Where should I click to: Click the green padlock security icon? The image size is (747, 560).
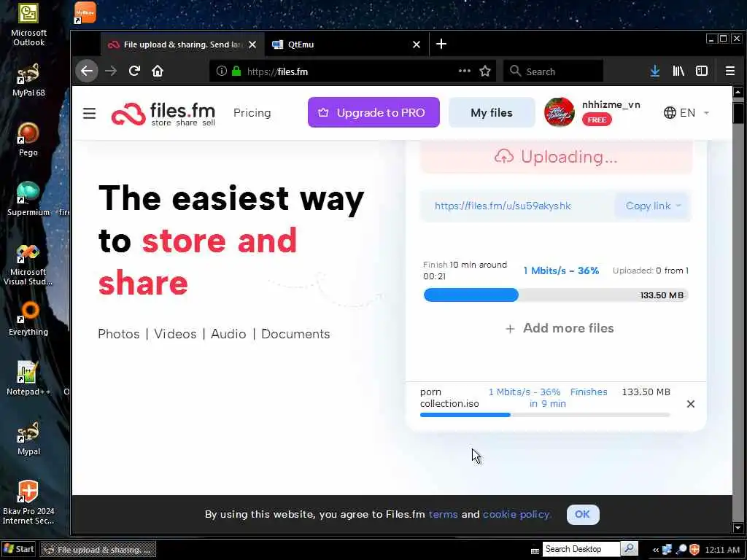click(x=236, y=71)
